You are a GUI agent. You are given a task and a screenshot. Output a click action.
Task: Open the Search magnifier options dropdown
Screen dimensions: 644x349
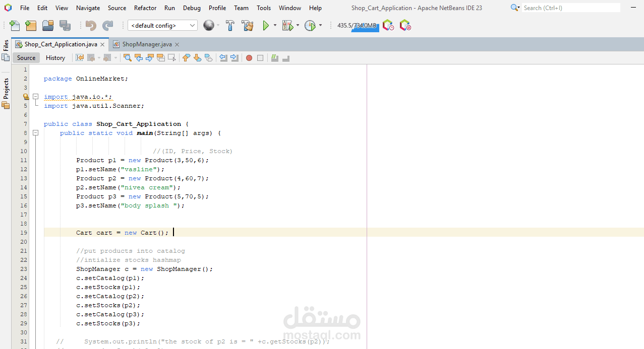515,8
